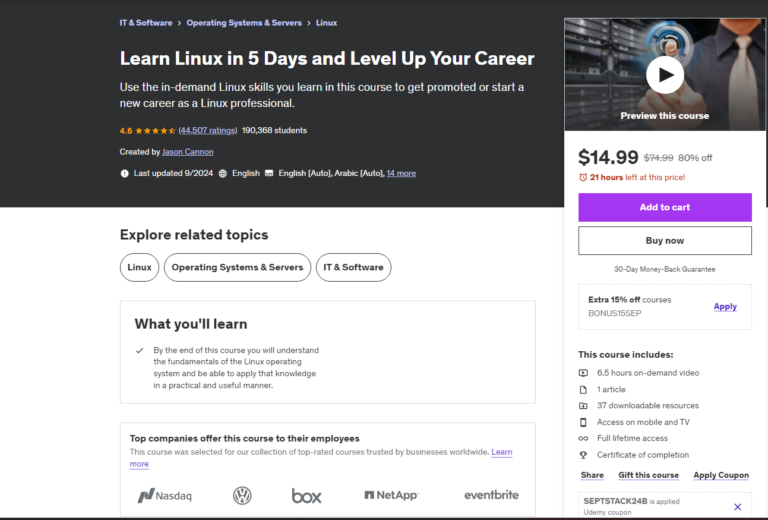Screen dimensions: 768x520
Task: Click the globe language icon
Action: click(222, 173)
